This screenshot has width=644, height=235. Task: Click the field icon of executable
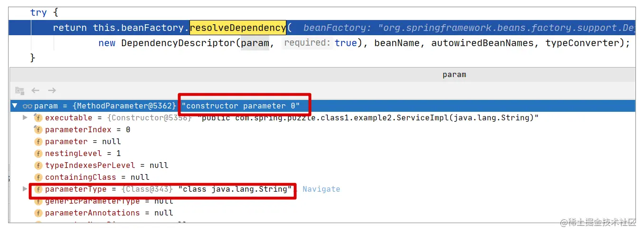pos(38,117)
